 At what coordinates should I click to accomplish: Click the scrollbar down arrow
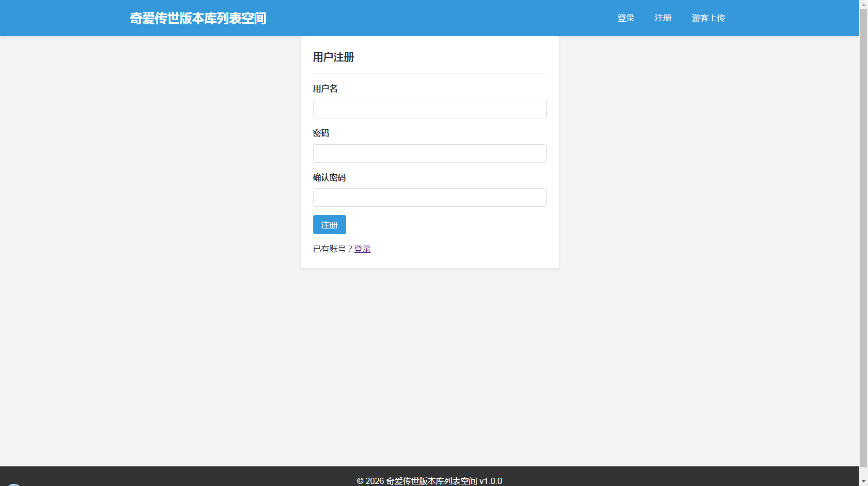tap(863, 482)
